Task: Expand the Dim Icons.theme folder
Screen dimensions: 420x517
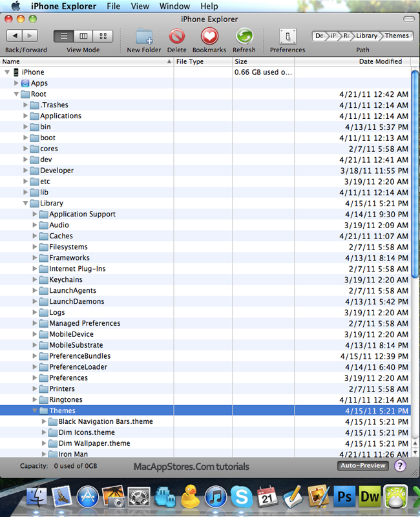Action: click(44, 432)
